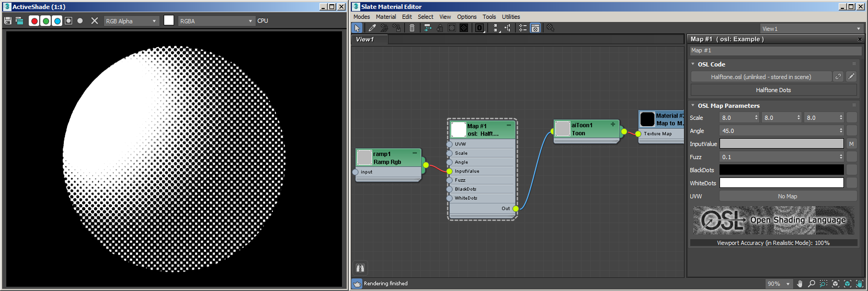Click put material to scene icon
Viewport: 868px width, 291px height.
click(x=384, y=28)
